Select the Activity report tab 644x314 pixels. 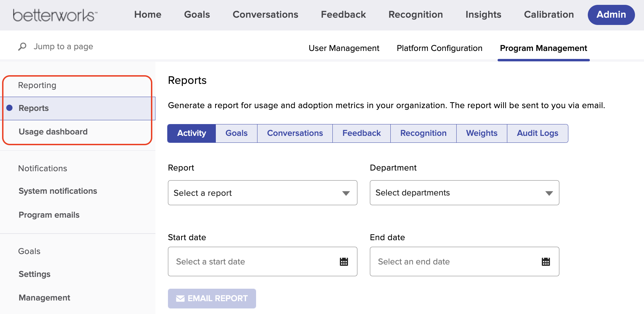[x=192, y=133]
